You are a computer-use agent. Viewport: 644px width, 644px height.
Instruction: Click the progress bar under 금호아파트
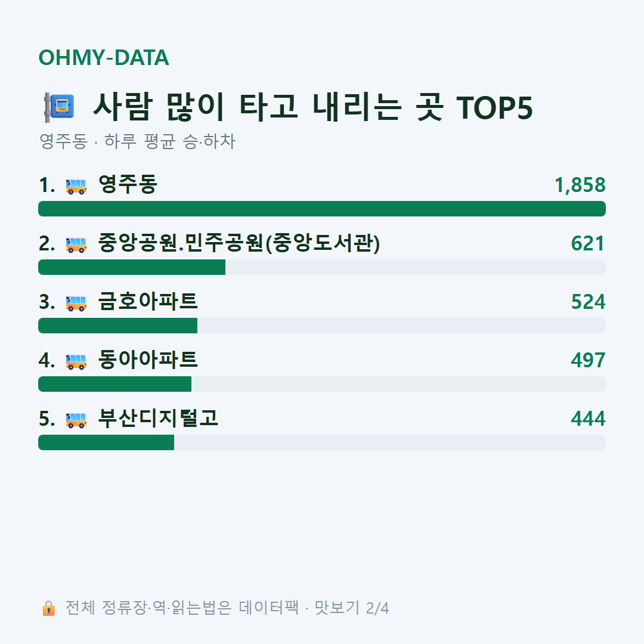click(x=322, y=326)
